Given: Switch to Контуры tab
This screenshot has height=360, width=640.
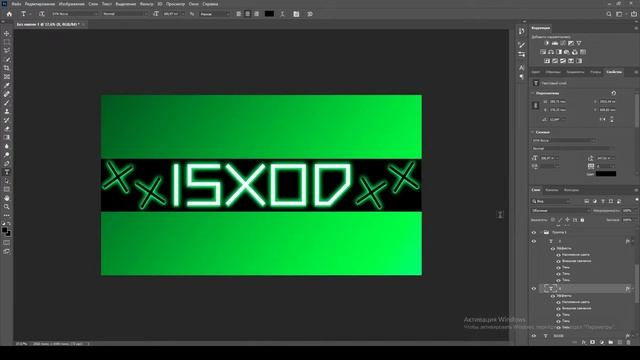Looking at the screenshot, I should point(571,190).
